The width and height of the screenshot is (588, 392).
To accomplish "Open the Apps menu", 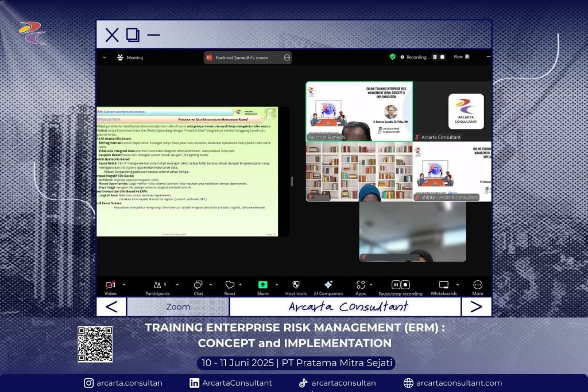I will [361, 285].
